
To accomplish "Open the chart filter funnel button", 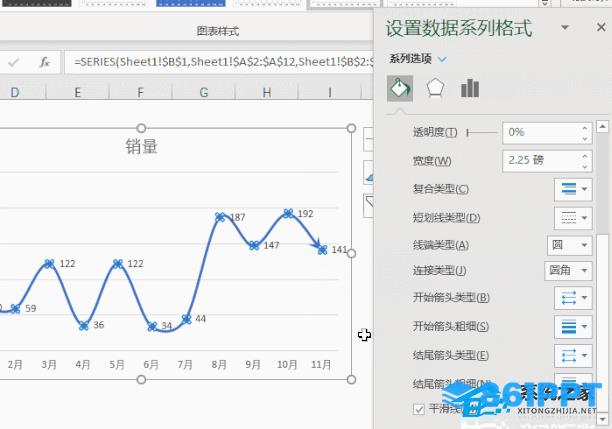I will click(370, 206).
